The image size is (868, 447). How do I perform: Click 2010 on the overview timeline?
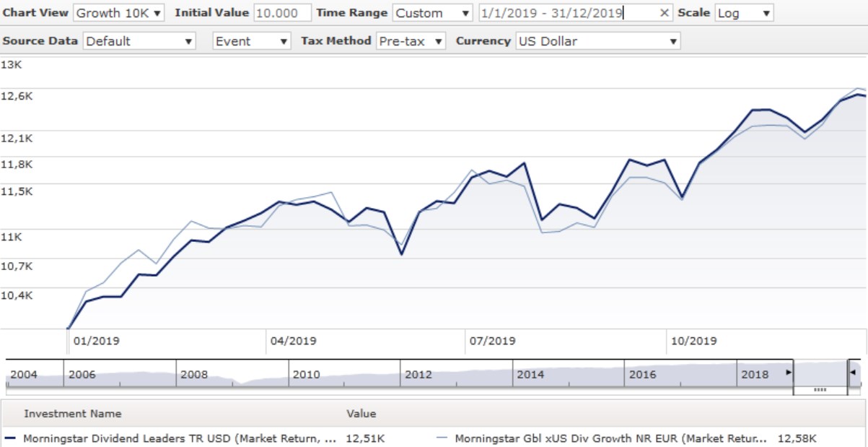pos(307,375)
